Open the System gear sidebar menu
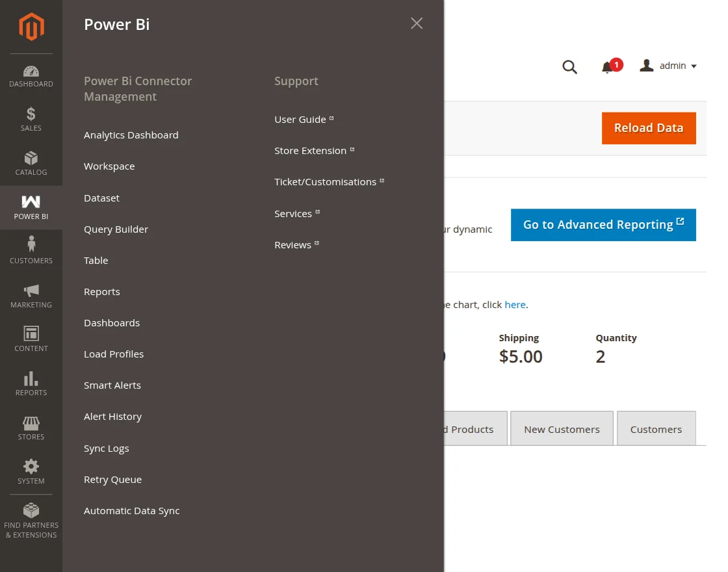 31,472
